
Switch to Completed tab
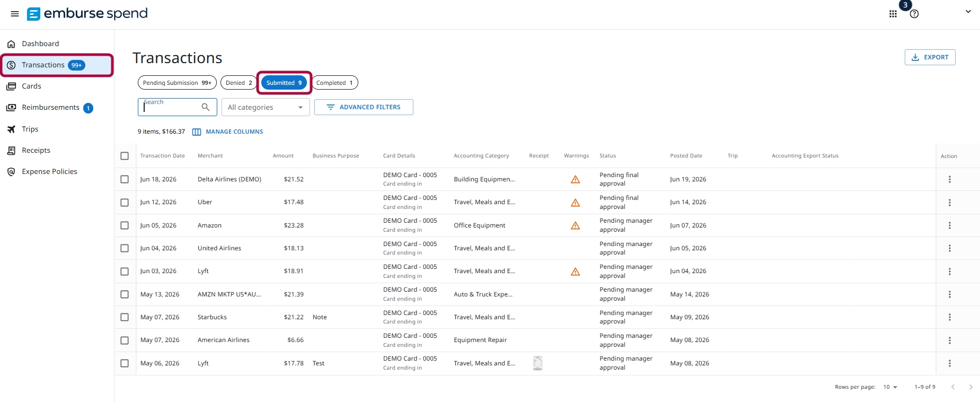[x=334, y=83]
